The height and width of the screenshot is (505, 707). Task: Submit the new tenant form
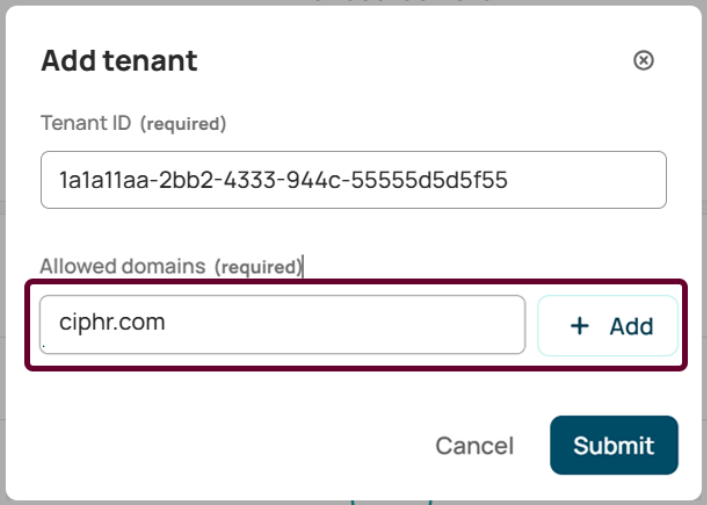(x=614, y=445)
